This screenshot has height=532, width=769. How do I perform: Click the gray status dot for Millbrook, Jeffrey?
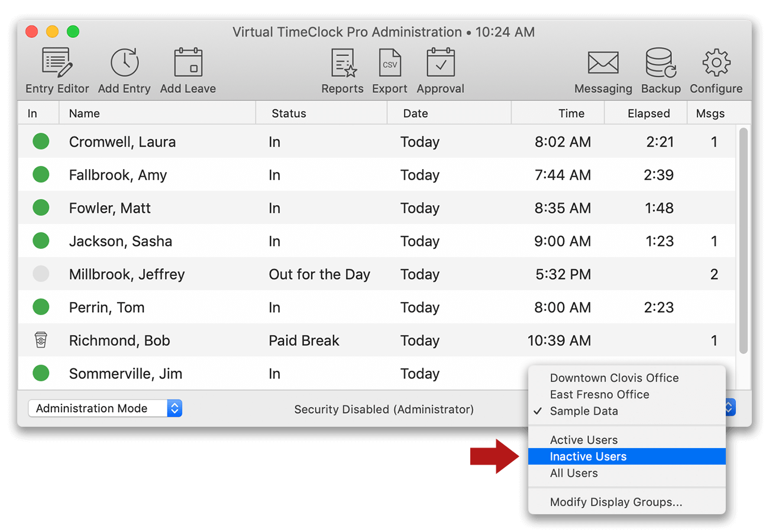tap(40, 274)
